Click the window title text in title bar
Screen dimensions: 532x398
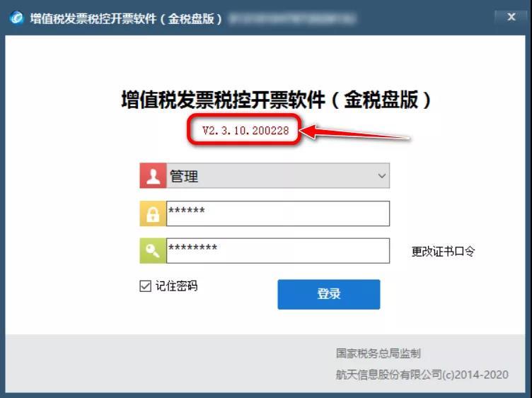point(126,18)
